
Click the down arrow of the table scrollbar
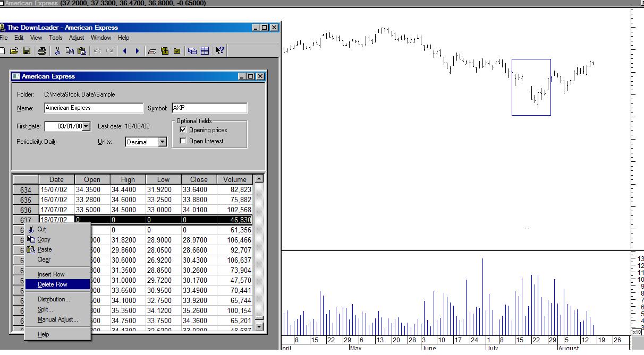click(x=259, y=327)
